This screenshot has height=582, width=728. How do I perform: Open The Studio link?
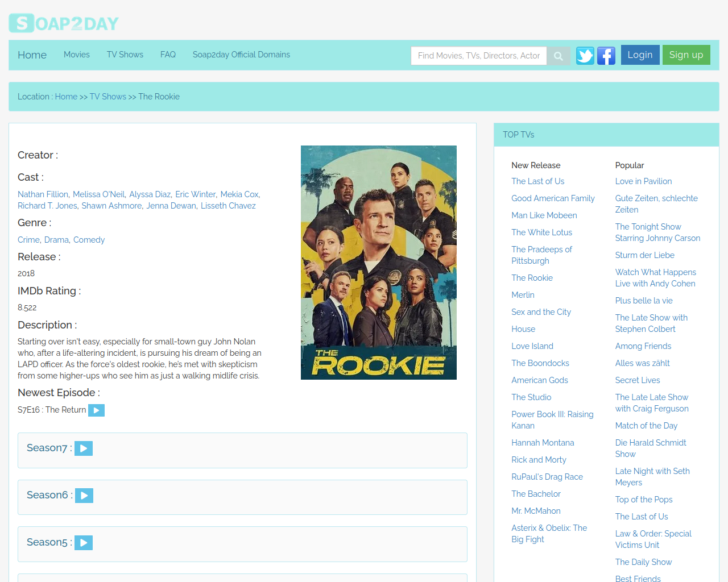tap(531, 397)
